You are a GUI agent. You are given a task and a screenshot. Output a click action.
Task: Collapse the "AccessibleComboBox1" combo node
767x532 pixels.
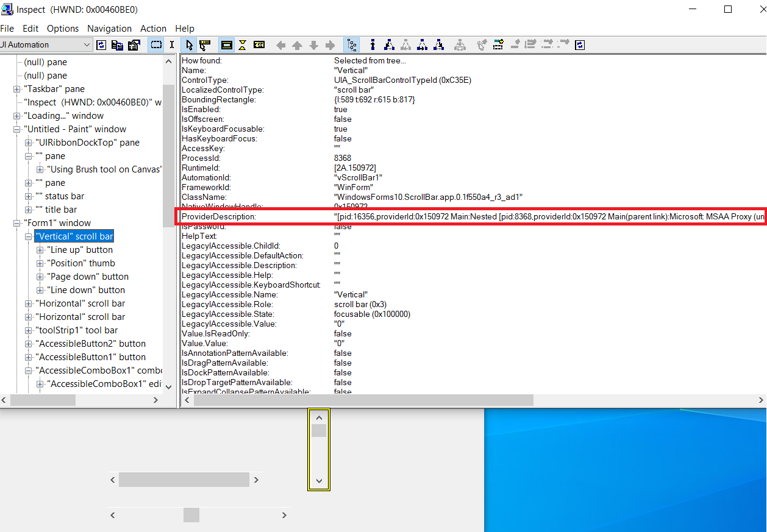click(28, 371)
